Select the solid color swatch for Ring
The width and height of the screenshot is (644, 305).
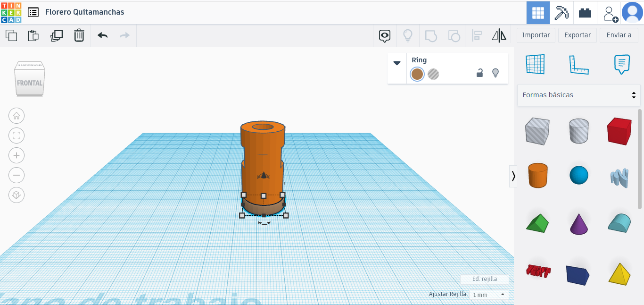[417, 74]
